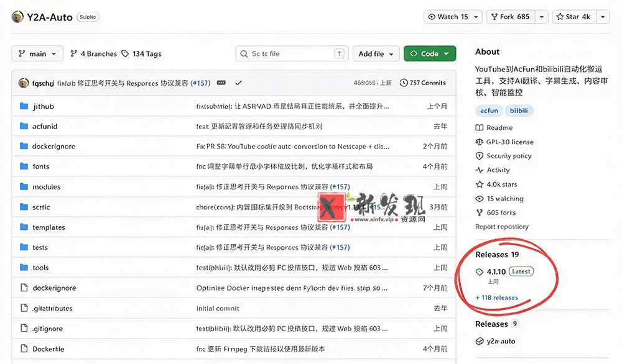Open the .gitignore file name
The height and width of the screenshot is (364, 622).
point(48,329)
